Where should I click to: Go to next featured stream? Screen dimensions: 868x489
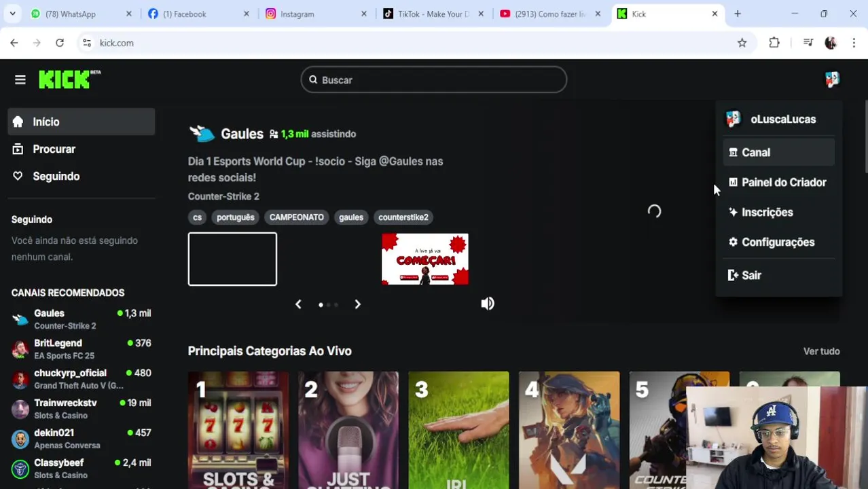tap(357, 304)
